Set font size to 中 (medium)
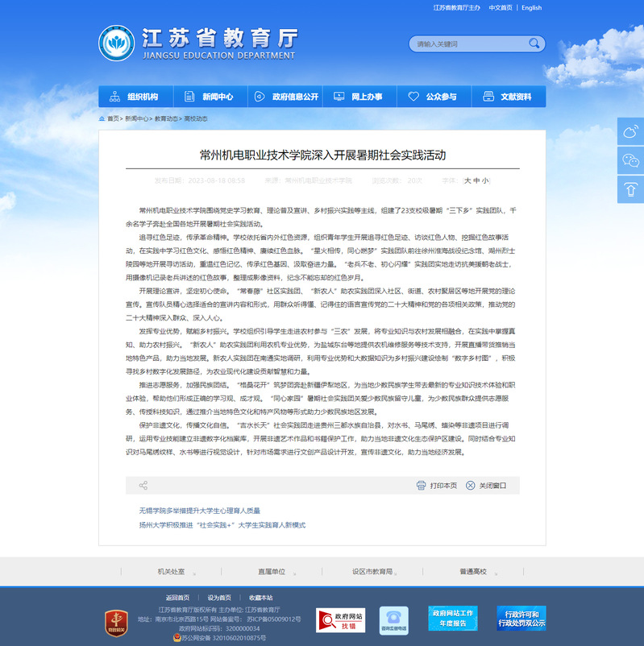 (476, 181)
